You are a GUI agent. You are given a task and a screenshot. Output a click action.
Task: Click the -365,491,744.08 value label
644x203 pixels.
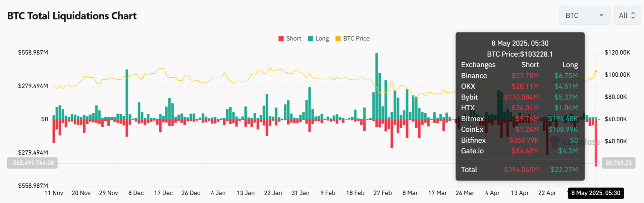[x=32, y=163]
